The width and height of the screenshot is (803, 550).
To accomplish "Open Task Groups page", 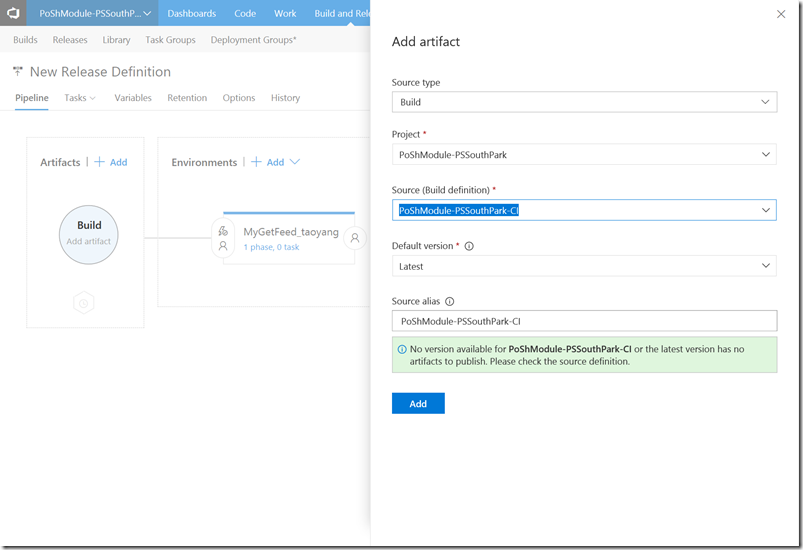I will pos(170,39).
